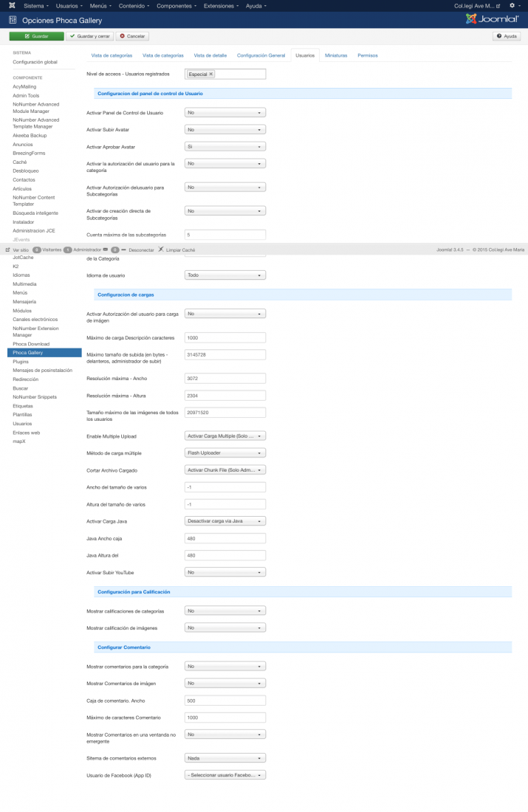Open Sitema de comentarios externos dropdown

click(225, 758)
